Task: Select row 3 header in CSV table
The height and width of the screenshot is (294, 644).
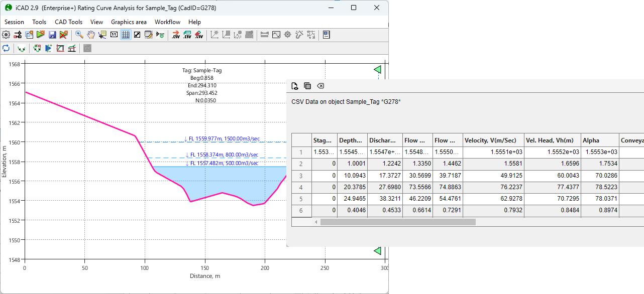Action: coord(301,176)
